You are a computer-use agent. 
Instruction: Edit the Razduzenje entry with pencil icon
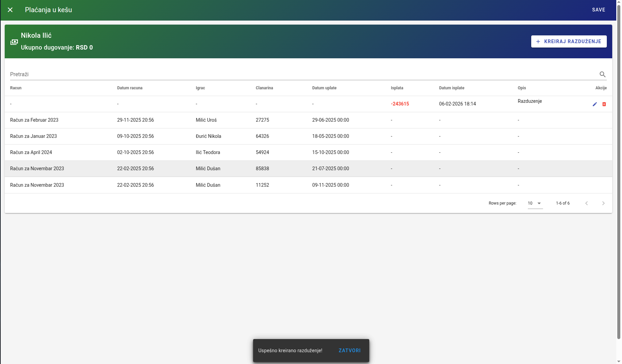coord(595,104)
